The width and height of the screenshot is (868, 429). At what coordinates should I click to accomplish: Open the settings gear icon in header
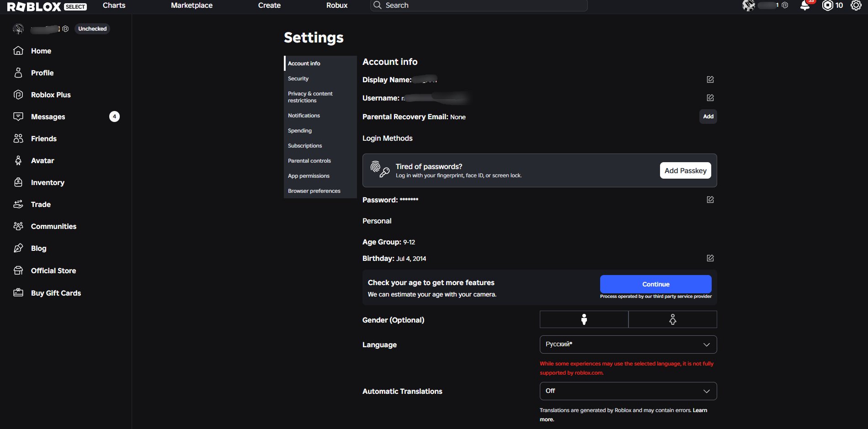pos(856,5)
